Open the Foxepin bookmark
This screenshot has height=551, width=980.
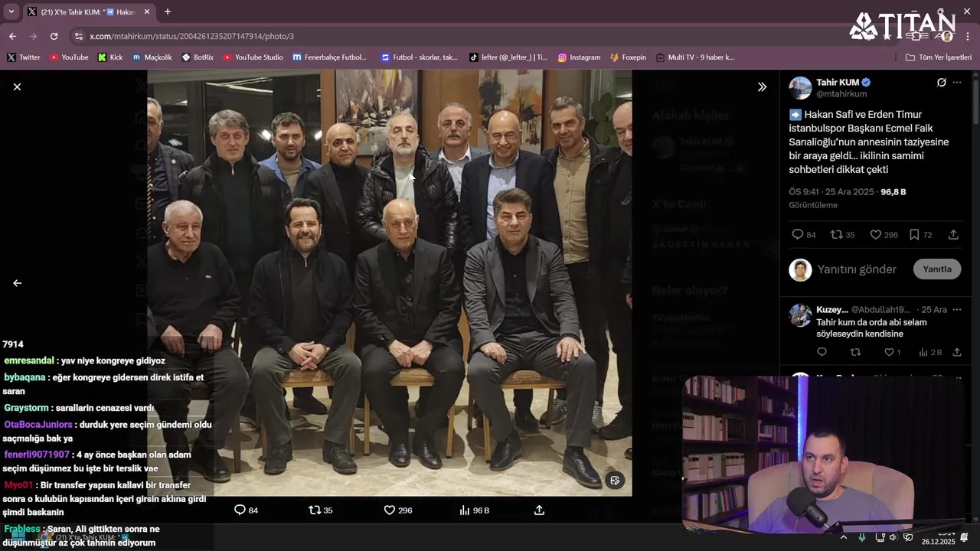click(628, 57)
